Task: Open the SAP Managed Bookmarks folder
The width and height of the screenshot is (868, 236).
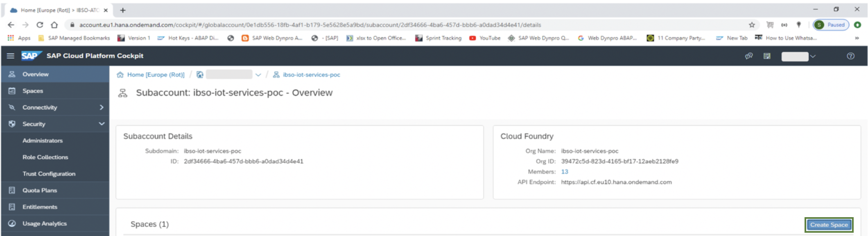Action: pyautogui.click(x=74, y=38)
